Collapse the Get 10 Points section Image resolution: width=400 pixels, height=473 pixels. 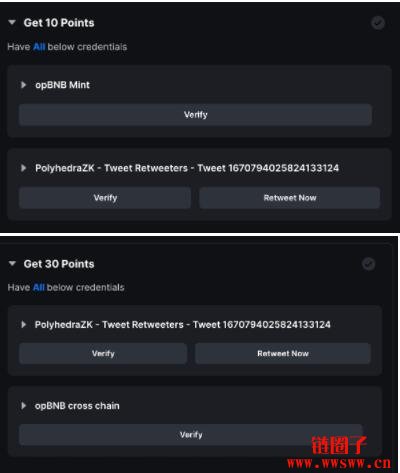[x=12, y=22]
